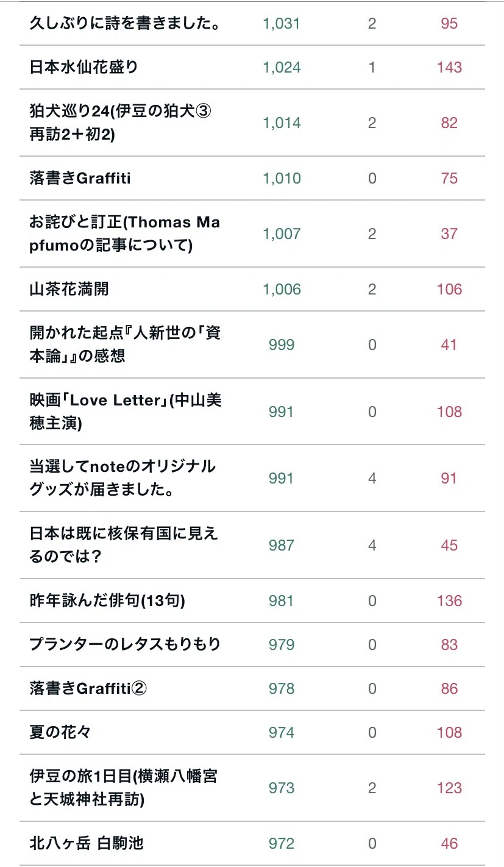The height and width of the screenshot is (867, 504).
Task: Select the 山茶花満開 article title
Action: 69,289
